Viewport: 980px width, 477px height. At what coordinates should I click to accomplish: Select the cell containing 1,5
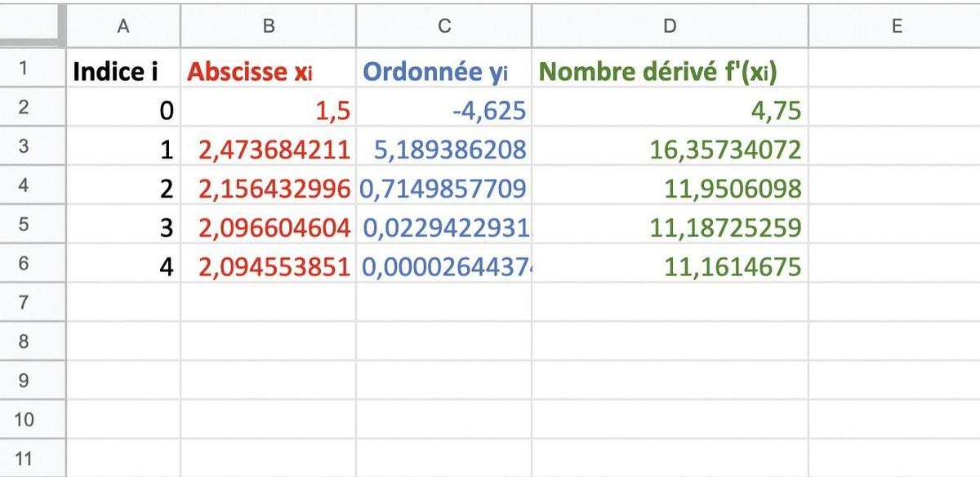pyautogui.click(x=269, y=109)
